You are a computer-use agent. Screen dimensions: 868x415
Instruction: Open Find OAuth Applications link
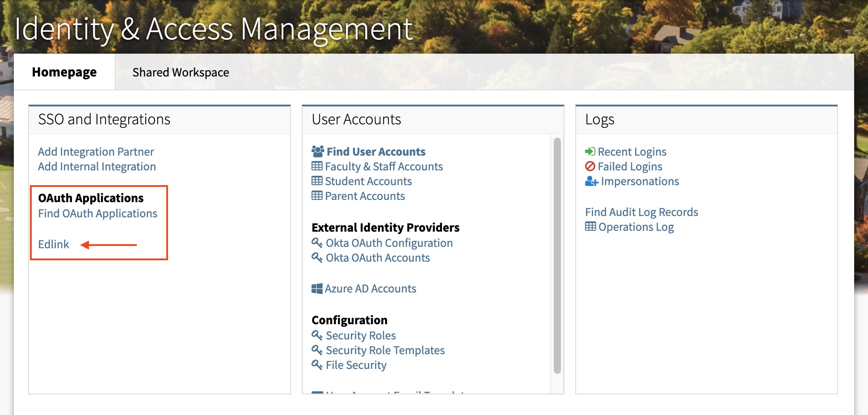pos(98,213)
